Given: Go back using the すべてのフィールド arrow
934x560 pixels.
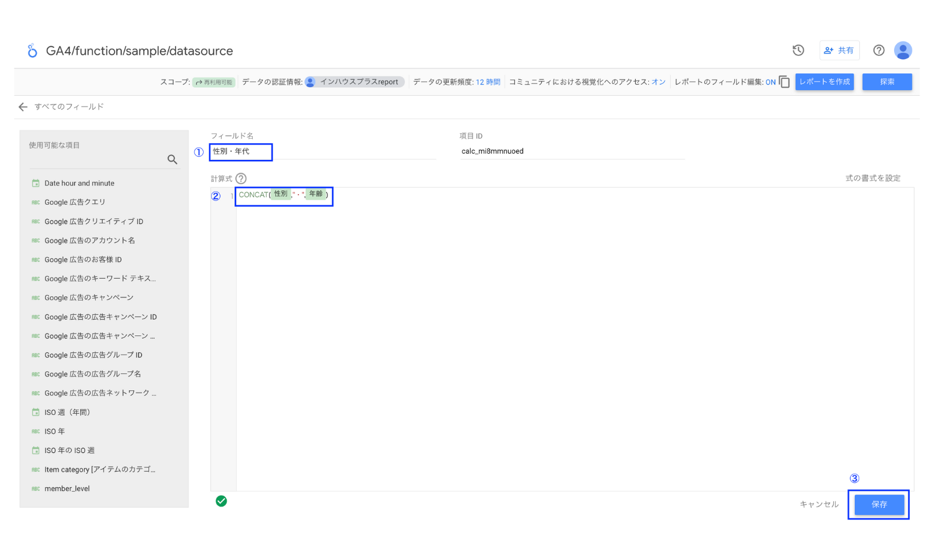Looking at the screenshot, I should pos(23,107).
